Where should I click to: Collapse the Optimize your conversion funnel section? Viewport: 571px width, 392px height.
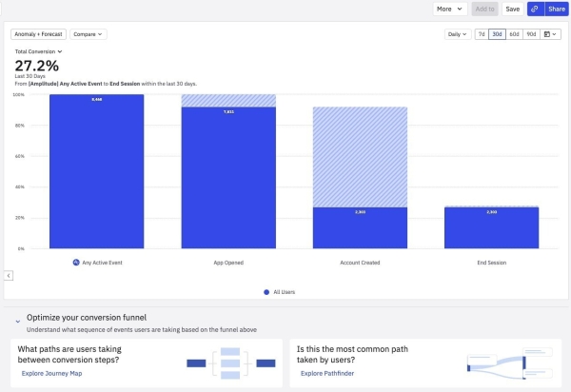[x=18, y=322]
